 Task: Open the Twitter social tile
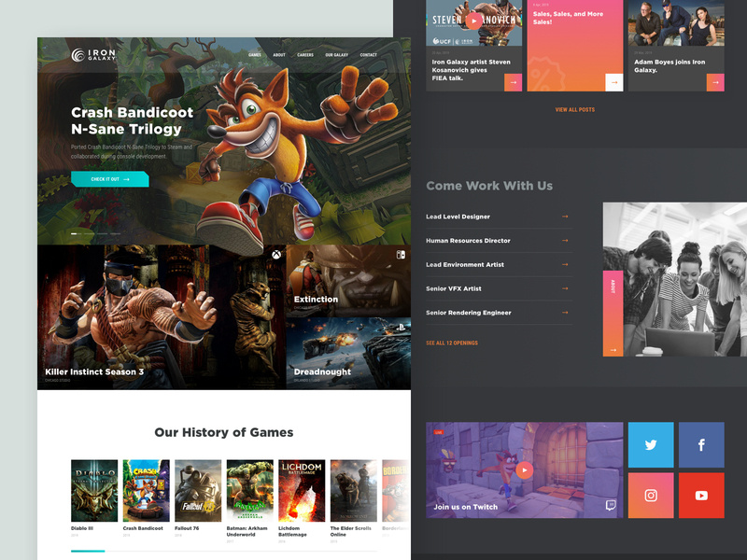pos(651,445)
